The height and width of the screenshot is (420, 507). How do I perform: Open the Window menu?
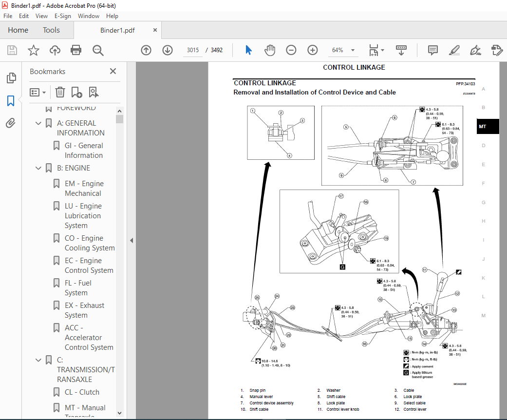tap(89, 16)
